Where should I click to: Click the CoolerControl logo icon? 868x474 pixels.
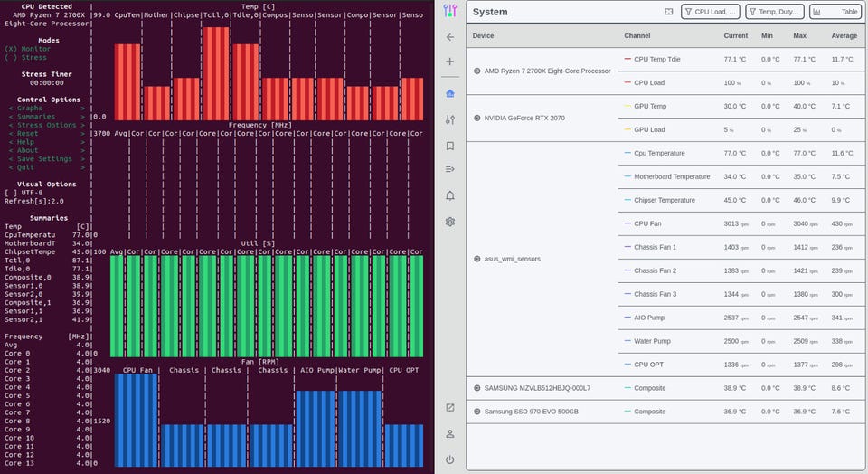click(450, 11)
